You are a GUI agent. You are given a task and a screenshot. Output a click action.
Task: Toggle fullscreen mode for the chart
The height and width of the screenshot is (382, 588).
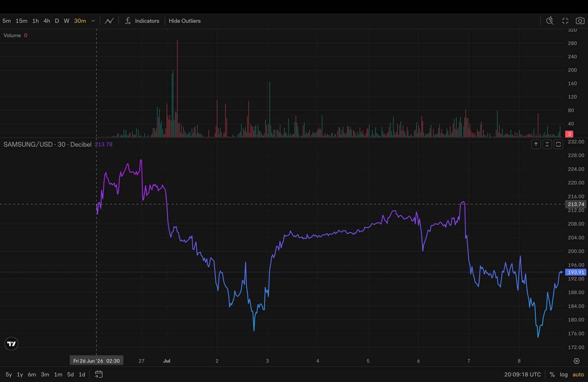tap(565, 21)
